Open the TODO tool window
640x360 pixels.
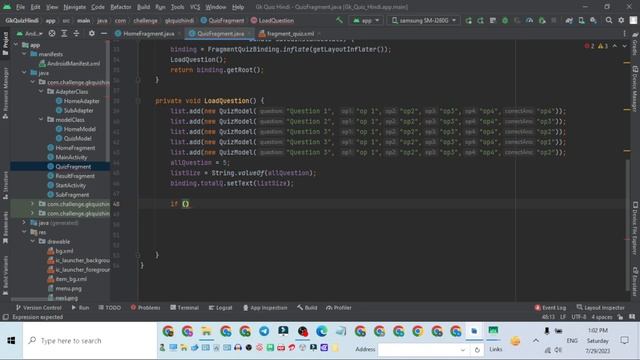(x=109, y=308)
